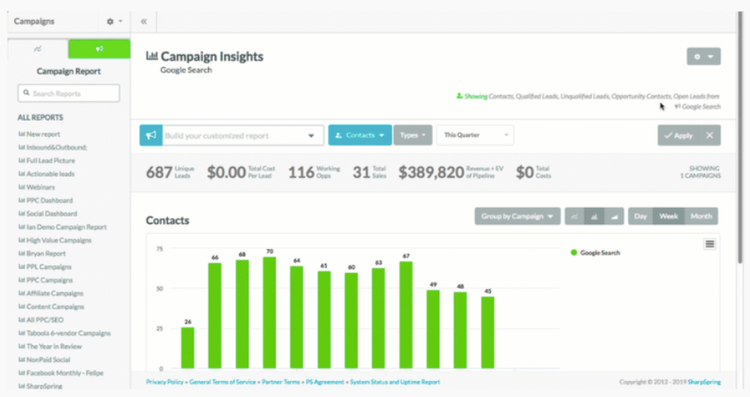Image resolution: width=750 pixels, height=397 pixels.
Task: Open the New report entry
Action: pyautogui.click(x=39, y=134)
